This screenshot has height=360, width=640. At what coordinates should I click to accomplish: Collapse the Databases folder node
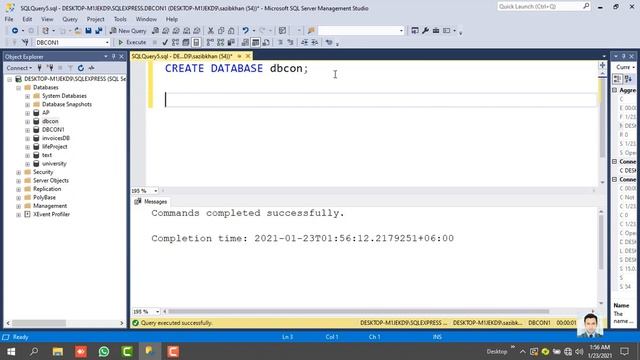click(18, 87)
